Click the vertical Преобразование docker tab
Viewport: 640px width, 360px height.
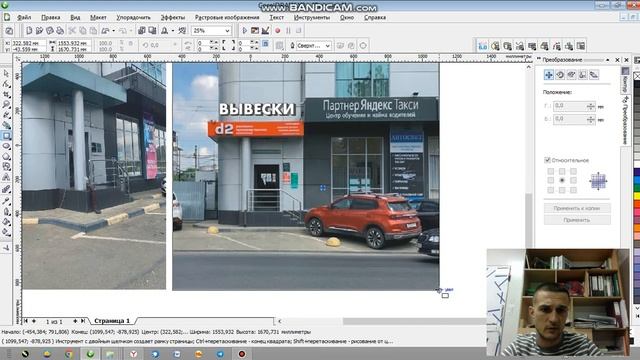tap(624, 121)
